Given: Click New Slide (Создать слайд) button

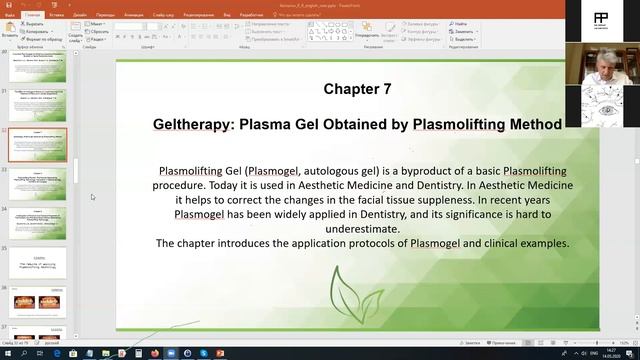Looking at the screenshot, I should point(75,32).
